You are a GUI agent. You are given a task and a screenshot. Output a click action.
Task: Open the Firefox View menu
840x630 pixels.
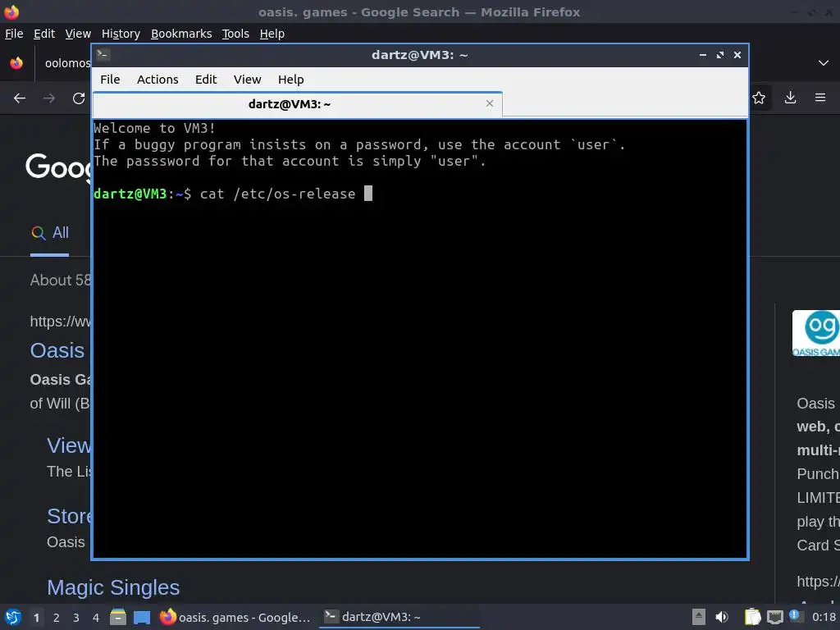[x=78, y=34]
